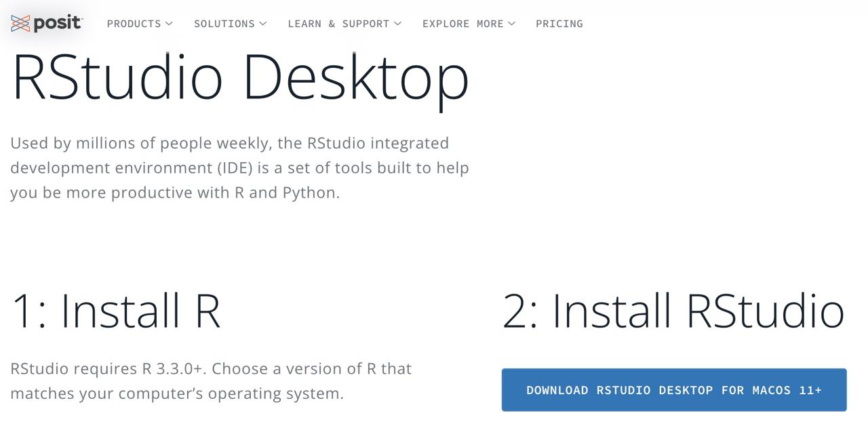Click the "1: Install R" heading
868x426 pixels.
pyautogui.click(x=116, y=311)
